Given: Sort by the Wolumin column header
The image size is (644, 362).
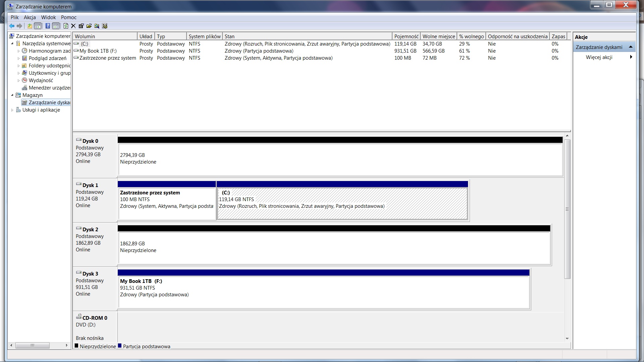Looking at the screenshot, I should (x=105, y=36).
